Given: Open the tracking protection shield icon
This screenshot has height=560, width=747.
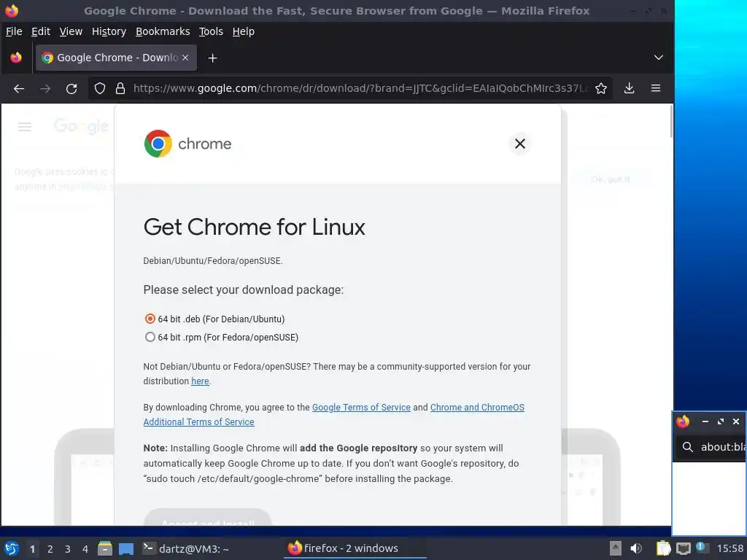Looking at the screenshot, I should 99,88.
